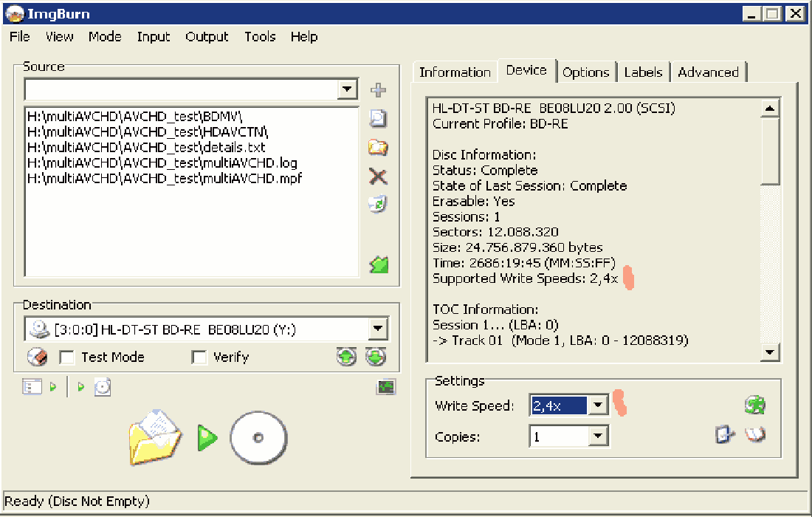Open the Copies dropdown

tap(599, 436)
